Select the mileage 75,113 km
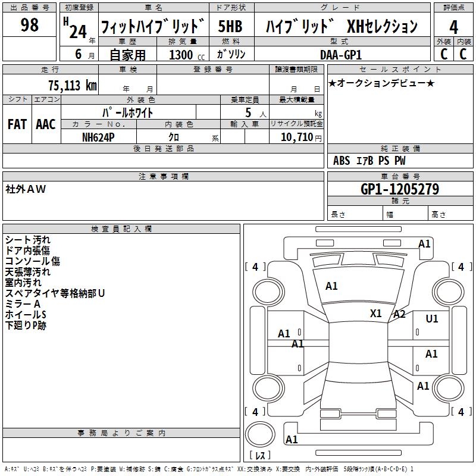The width and height of the screenshot is (476, 476). coord(72,85)
